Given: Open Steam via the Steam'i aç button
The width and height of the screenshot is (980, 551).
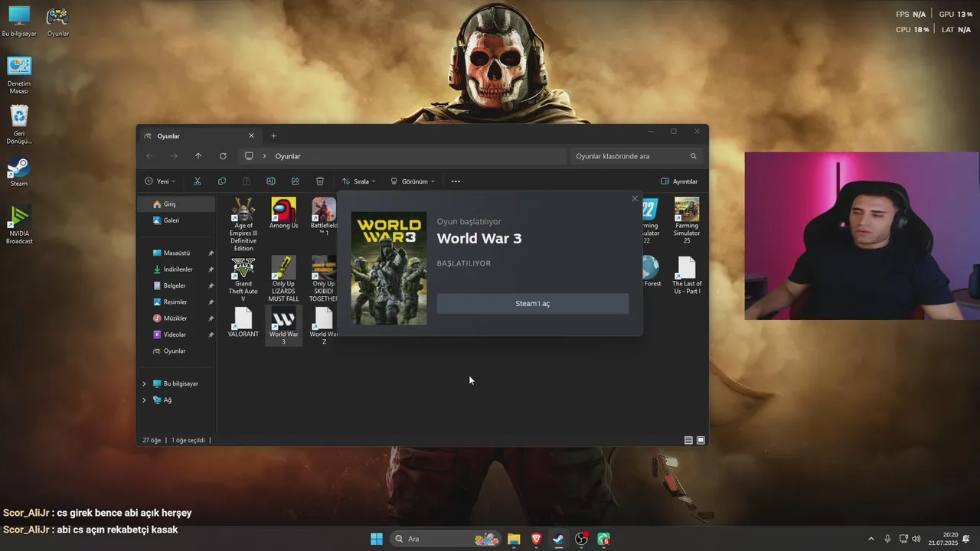Looking at the screenshot, I should [532, 304].
